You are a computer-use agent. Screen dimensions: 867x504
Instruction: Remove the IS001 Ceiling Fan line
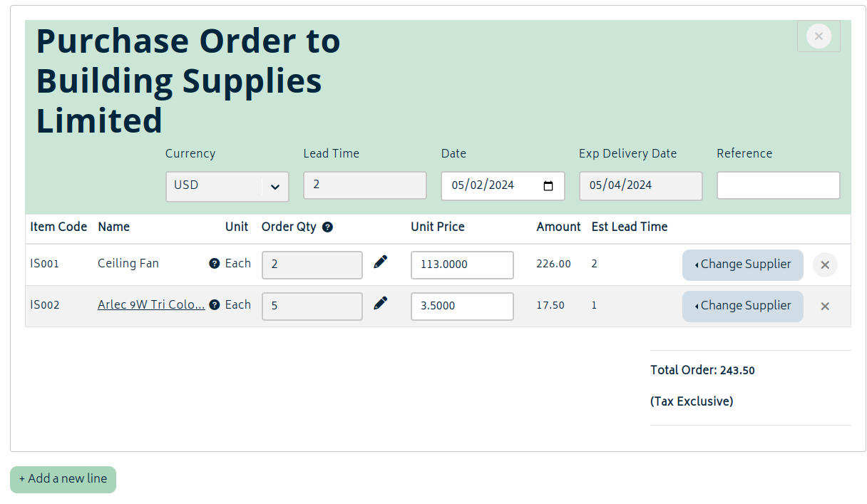(x=825, y=265)
